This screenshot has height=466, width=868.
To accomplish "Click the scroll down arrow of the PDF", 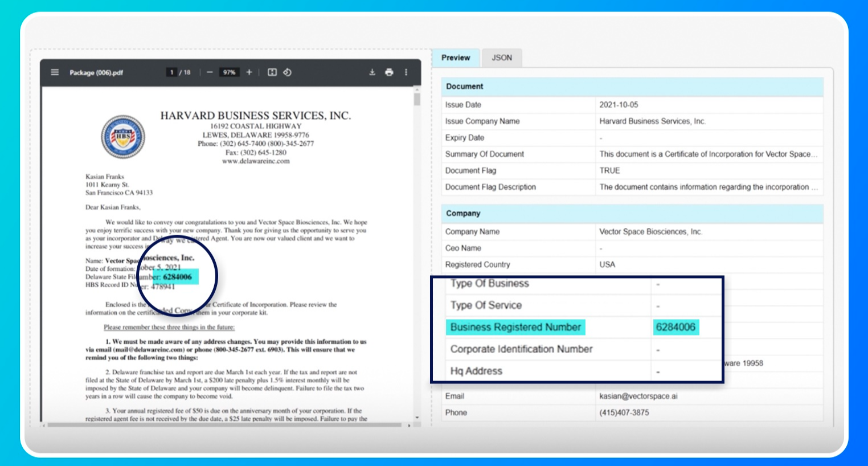I will click(417, 418).
